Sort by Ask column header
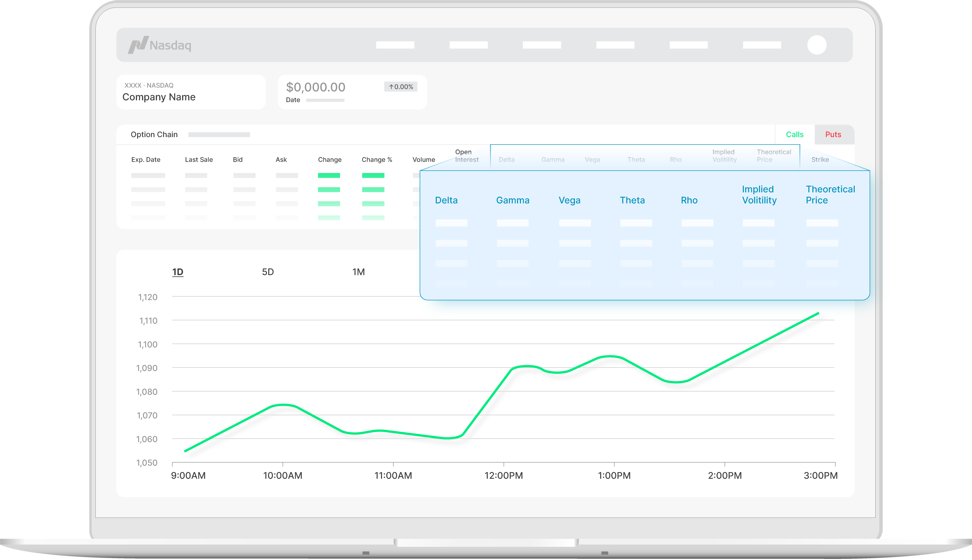The width and height of the screenshot is (972, 560). point(281,160)
